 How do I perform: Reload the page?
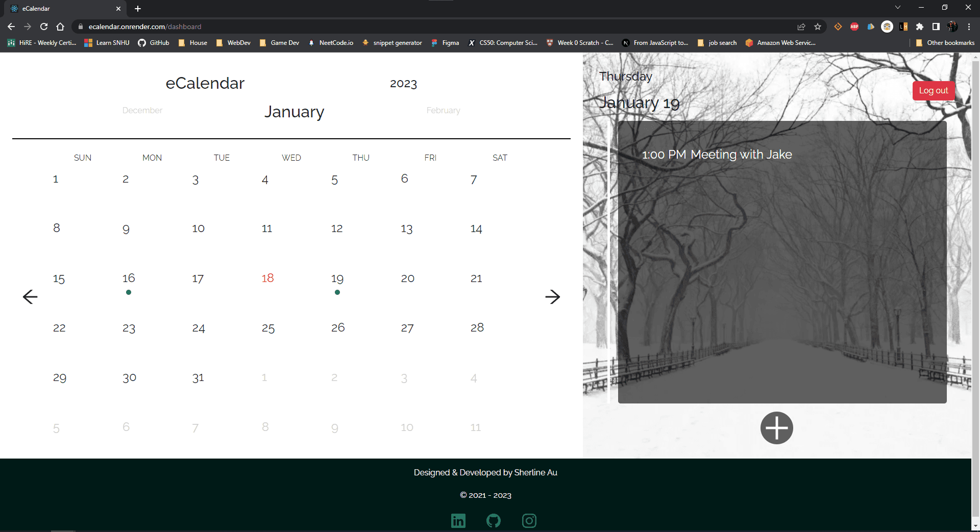[x=44, y=27]
